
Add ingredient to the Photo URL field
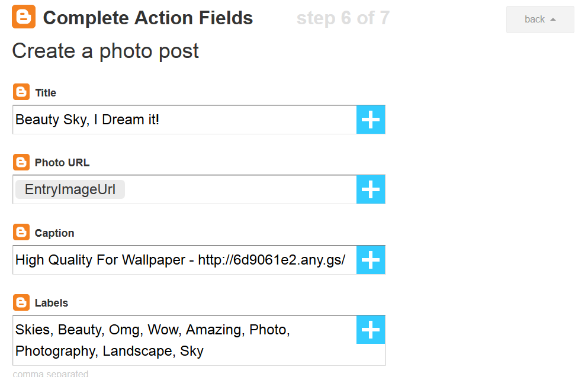371,189
